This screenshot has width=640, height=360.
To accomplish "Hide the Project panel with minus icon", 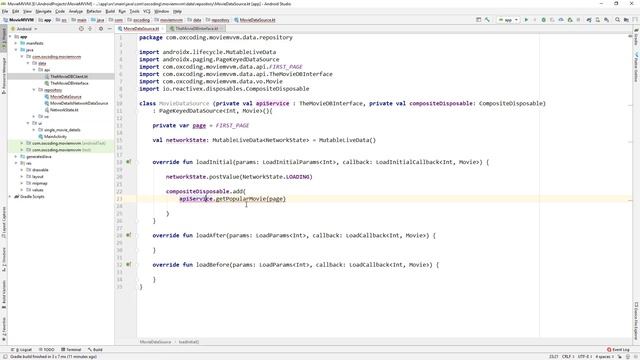I will pyautogui.click(x=109, y=29).
